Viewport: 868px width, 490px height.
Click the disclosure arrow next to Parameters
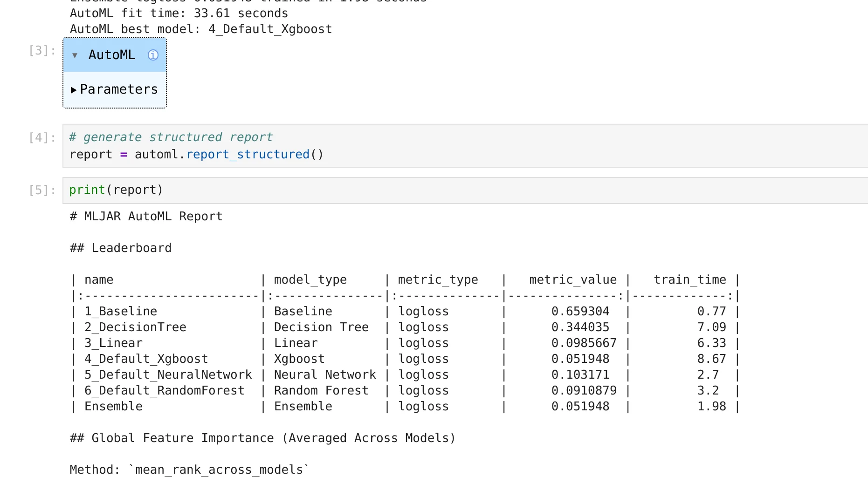click(74, 89)
